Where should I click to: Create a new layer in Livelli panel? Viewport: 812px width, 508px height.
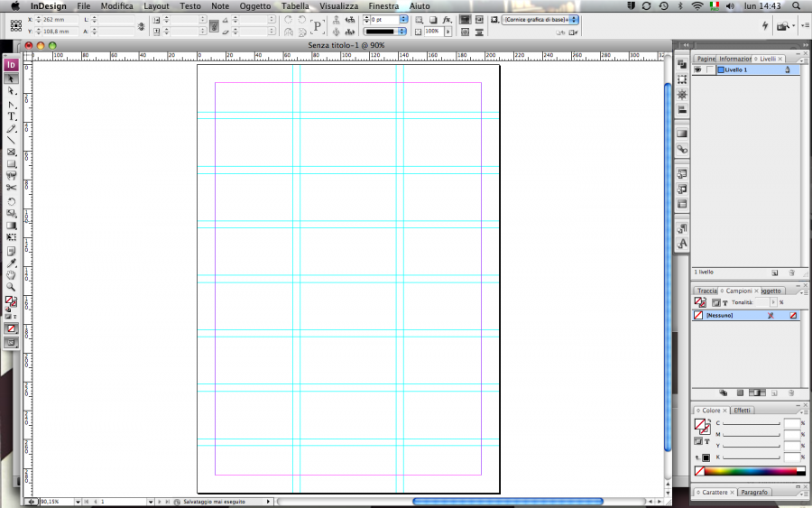point(774,272)
